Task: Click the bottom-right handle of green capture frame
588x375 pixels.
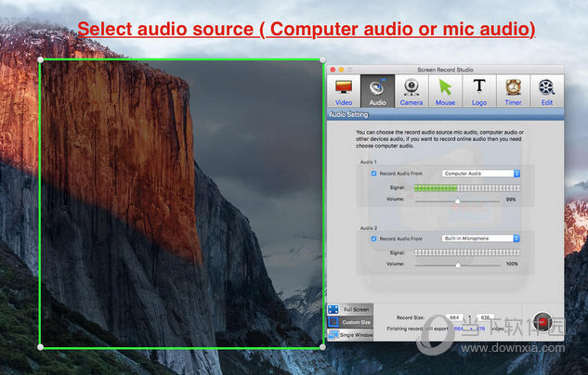Action: (322, 347)
